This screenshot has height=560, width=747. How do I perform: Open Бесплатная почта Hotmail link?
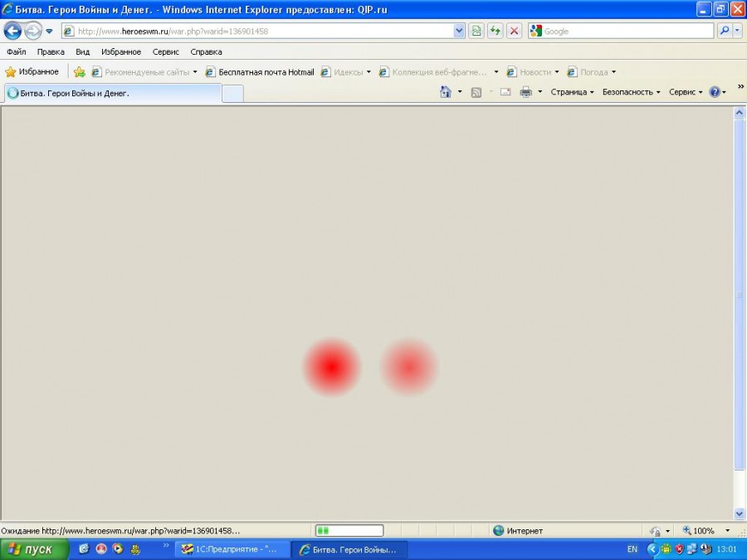click(x=260, y=72)
